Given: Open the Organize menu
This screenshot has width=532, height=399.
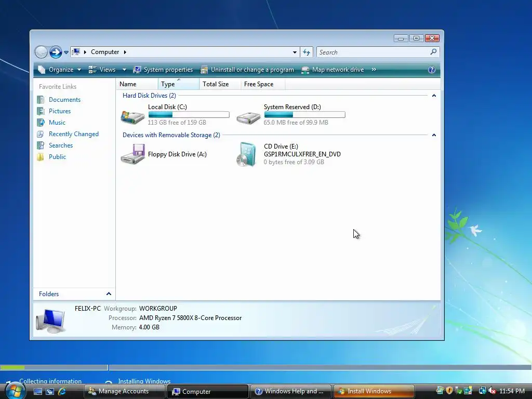Looking at the screenshot, I should 60,70.
